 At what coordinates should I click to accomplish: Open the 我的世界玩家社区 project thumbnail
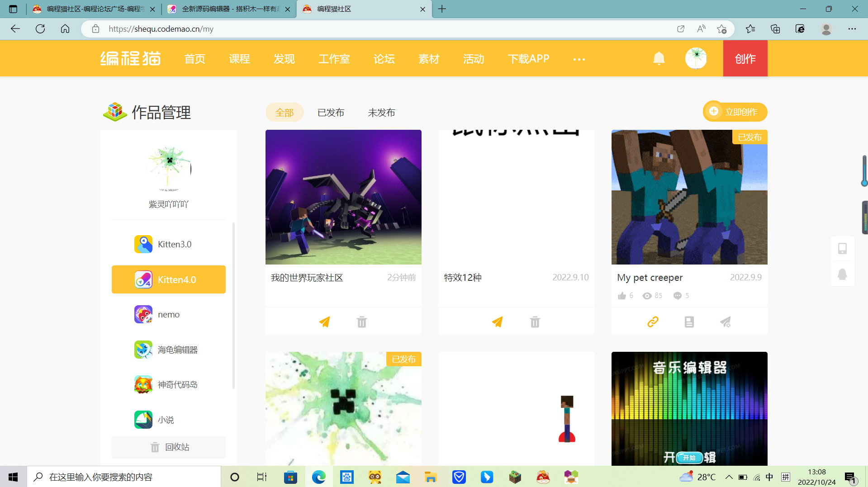click(343, 197)
